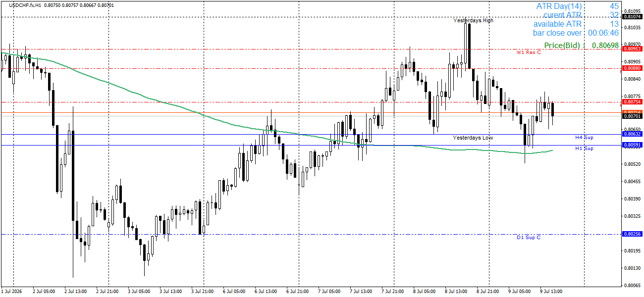Select the 0.80065 price scale value
This screenshot has height=297, width=644.
click(632, 285)
